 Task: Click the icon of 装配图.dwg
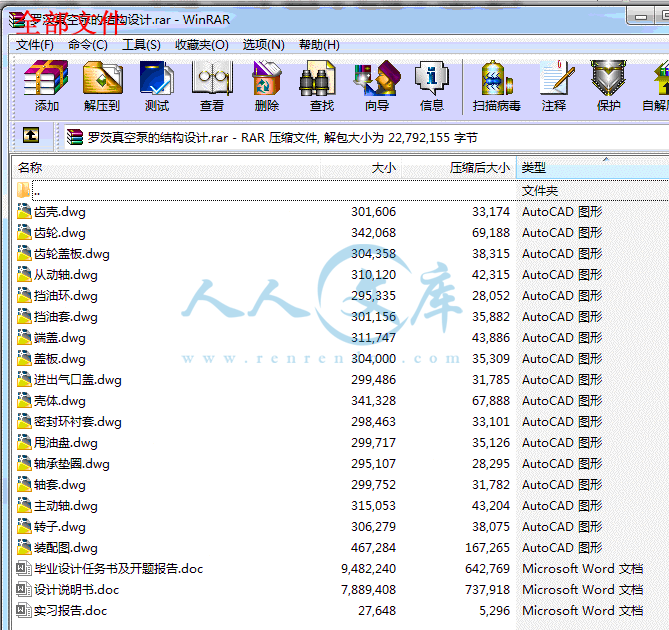click(24, 547)
